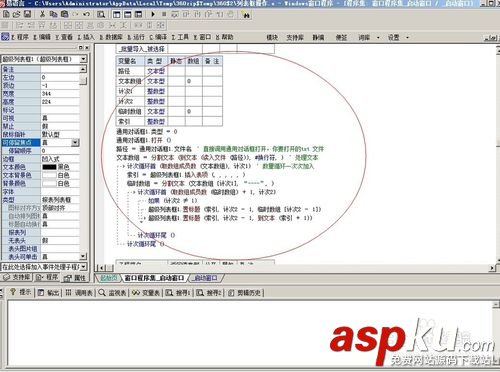Click the property list scrollbar down arrow

click(83, 256)
